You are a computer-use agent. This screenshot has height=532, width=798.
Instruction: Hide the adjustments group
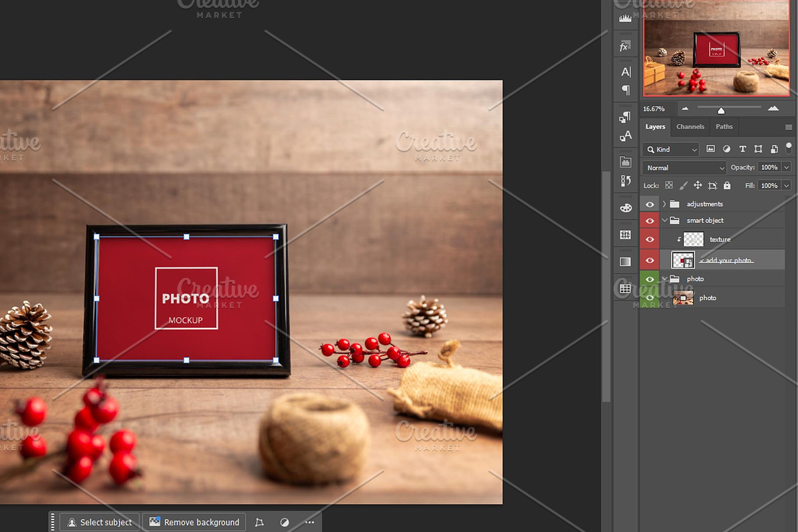click(x=650, y=203)
